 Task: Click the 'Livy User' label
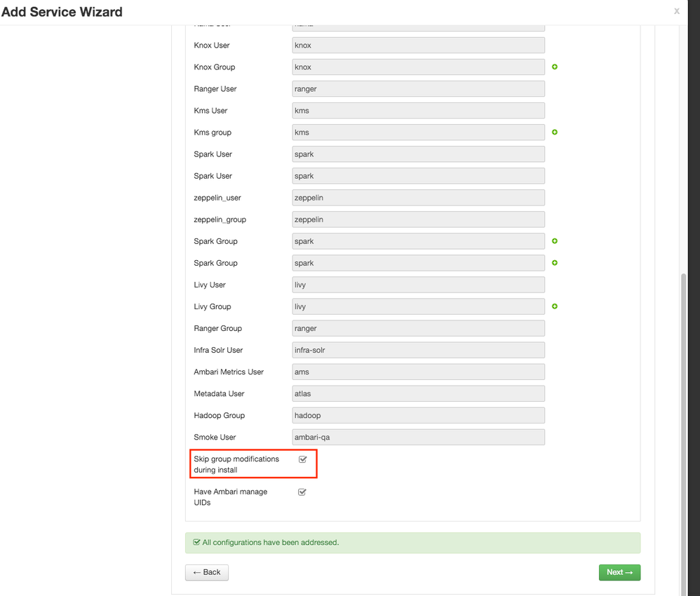coord(210,285)
